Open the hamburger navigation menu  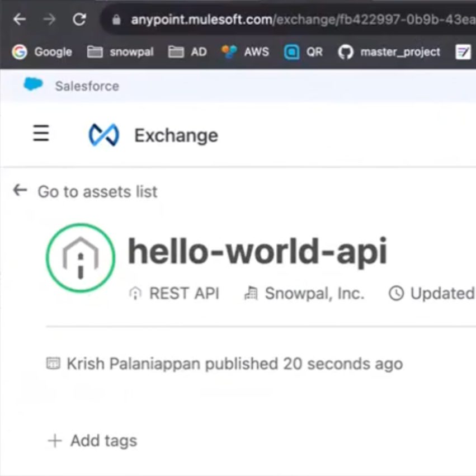click(x=41, y=133)
